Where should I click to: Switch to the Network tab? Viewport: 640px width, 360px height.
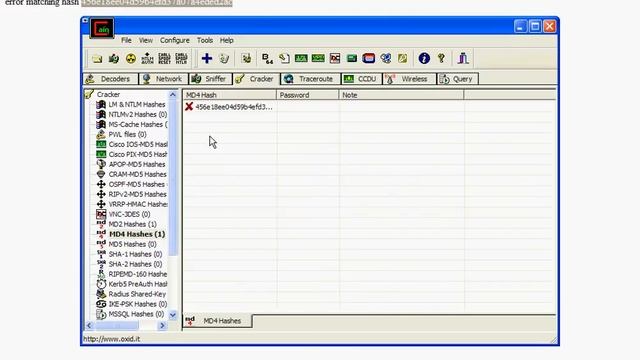[x=163, y=79]
